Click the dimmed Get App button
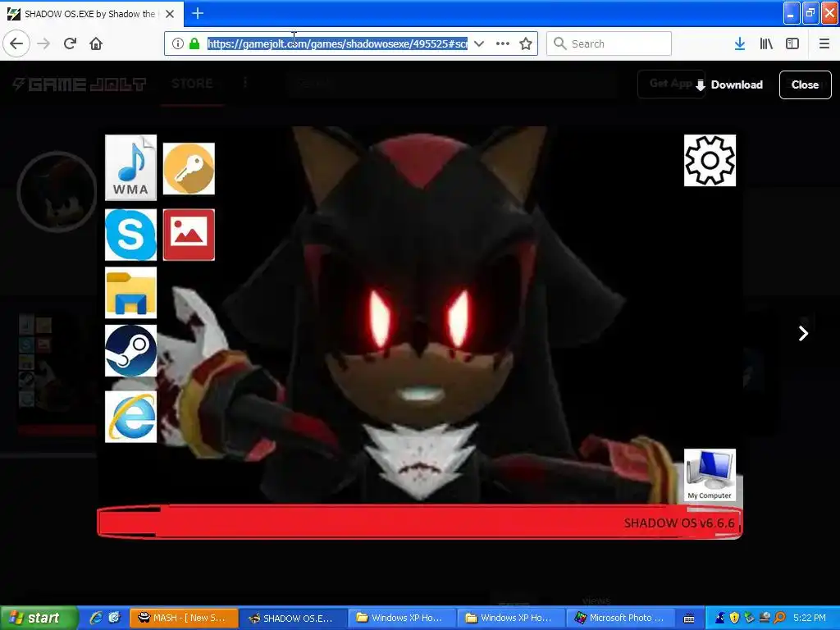The width and height of the screenshot is (840, 630). 669,84
